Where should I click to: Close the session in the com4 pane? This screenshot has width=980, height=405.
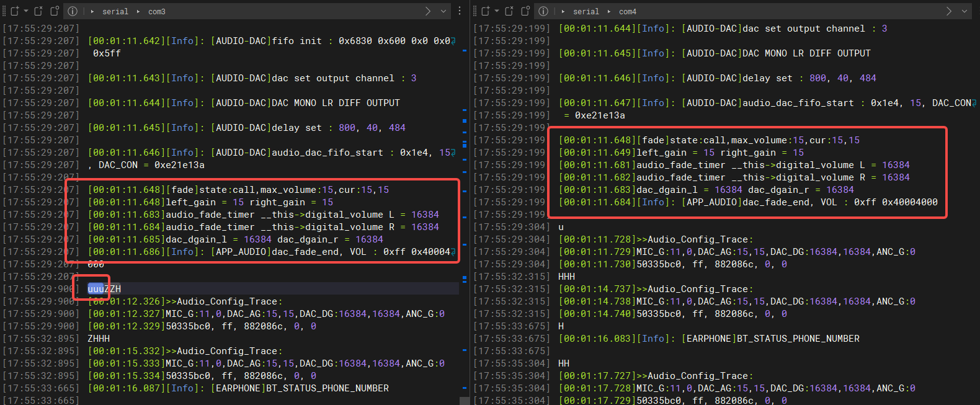click(x=509, y=11)
